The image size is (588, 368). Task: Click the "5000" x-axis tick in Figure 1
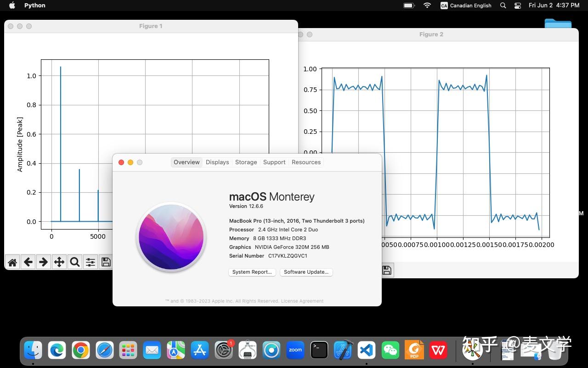(98, 237)
